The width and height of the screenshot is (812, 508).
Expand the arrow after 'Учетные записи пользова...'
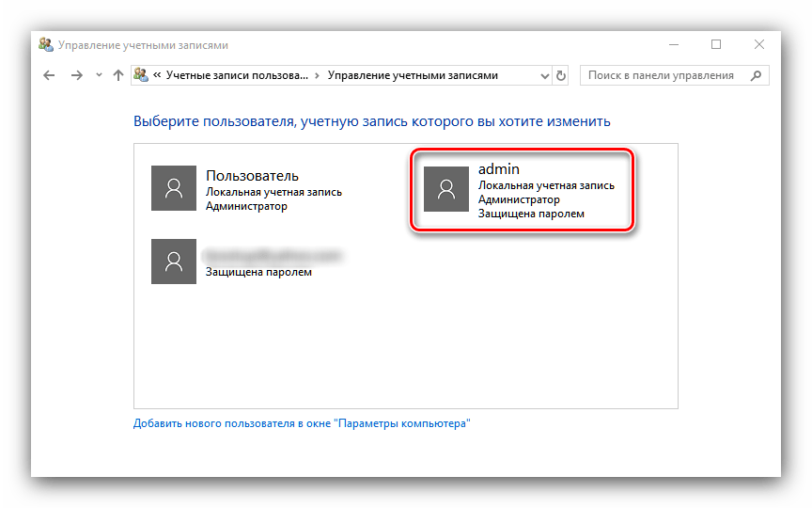click(x=317, y=75)
